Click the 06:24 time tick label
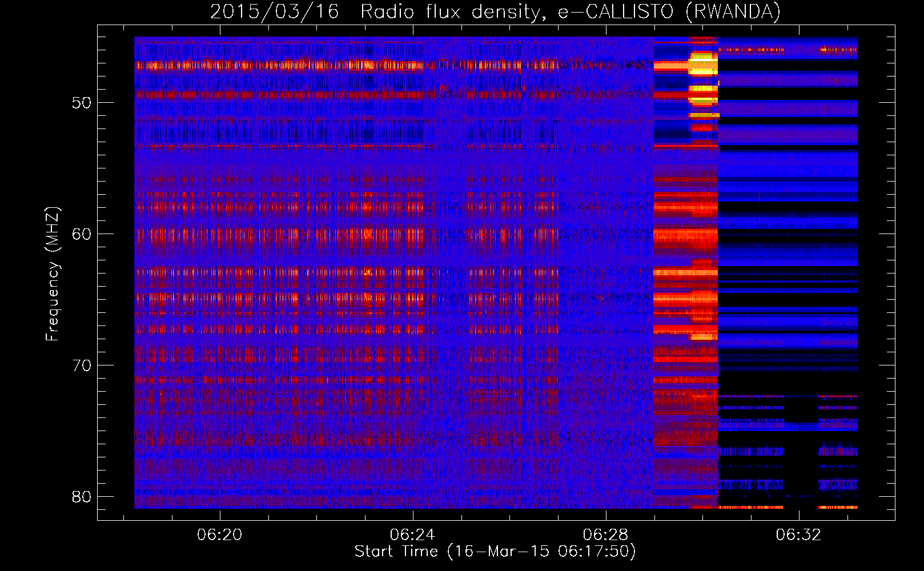The width and height of the screenshot is (924, 571). pos(413,534)
